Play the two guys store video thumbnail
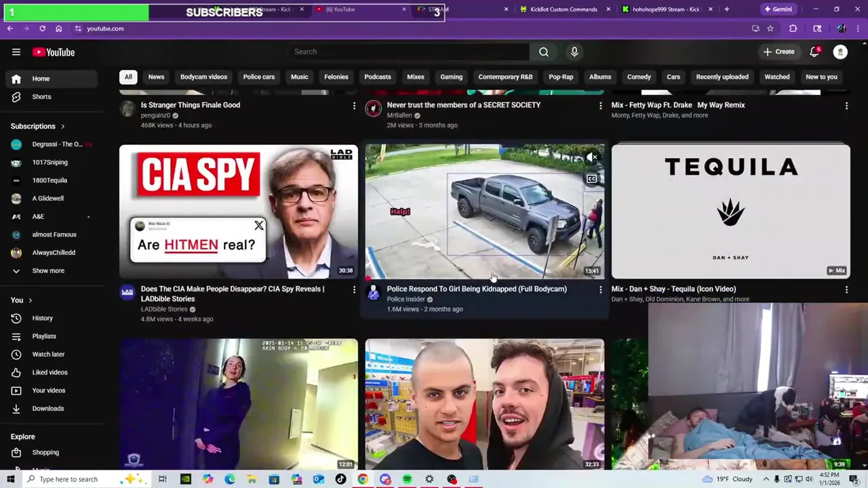Viewport: 868px width, 488px height. tap(485, 403)
